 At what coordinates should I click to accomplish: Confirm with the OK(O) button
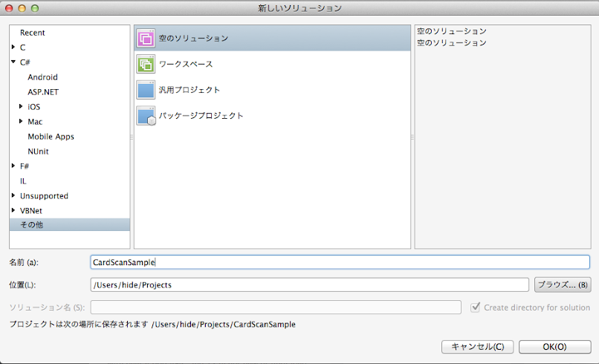554,347
